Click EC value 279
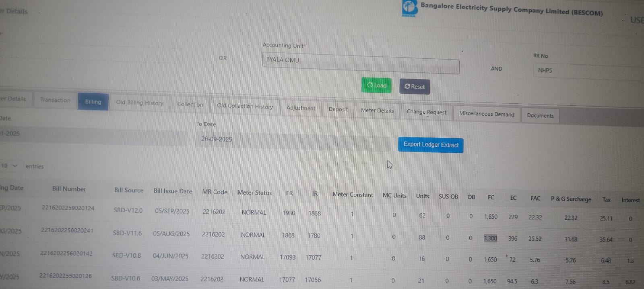This screenshot has height=289, width=644. (x=513, y=217)
